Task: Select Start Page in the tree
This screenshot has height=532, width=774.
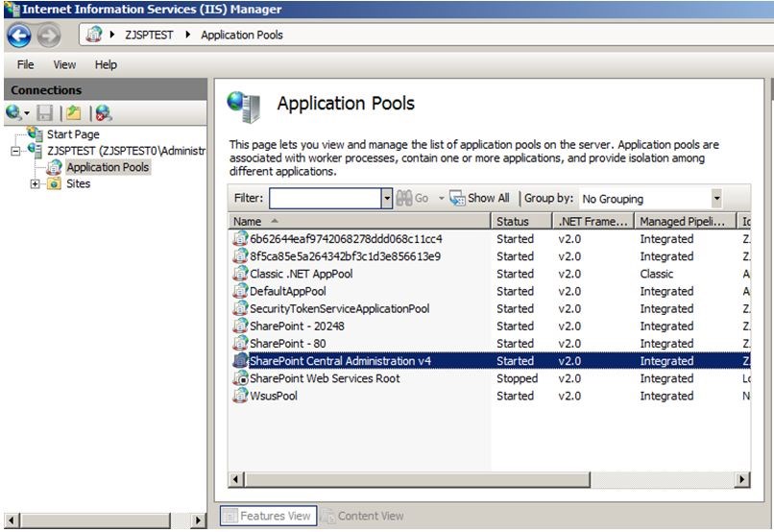Action: (x=73, y=134)
